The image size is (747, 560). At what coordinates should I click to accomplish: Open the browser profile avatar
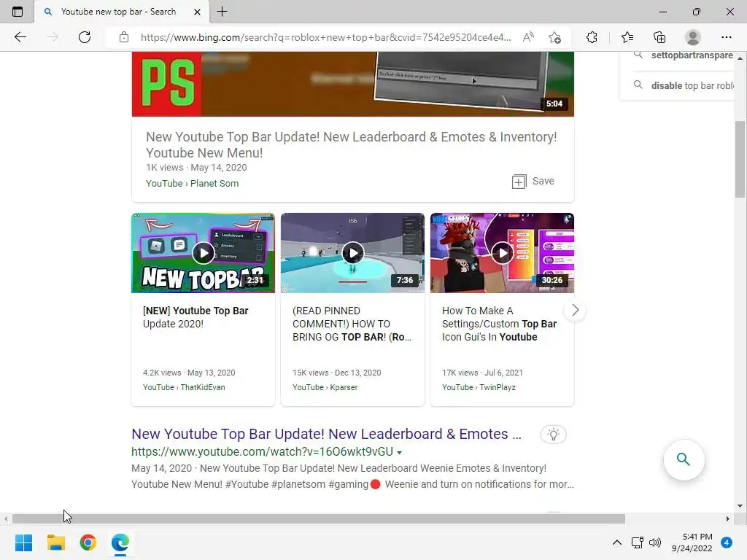pyautogui.click(x=693, y=37)
